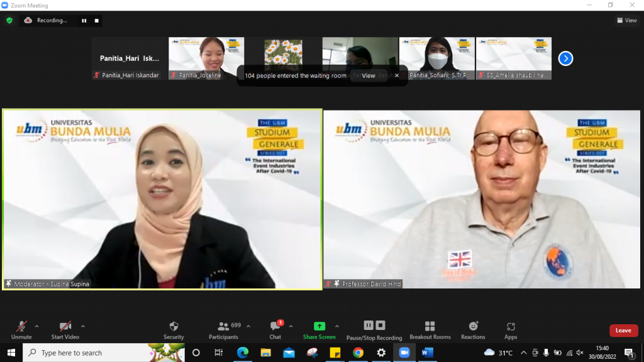Show hidden system tray icons
Viewport: 644px width, 362px height.
(523, 353)
